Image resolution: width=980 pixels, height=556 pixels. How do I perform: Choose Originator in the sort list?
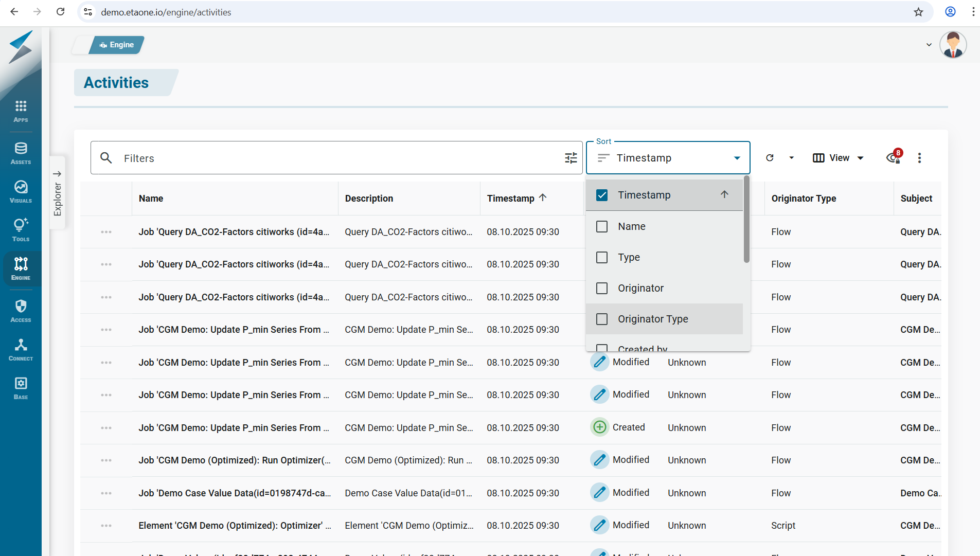[640, 289]
